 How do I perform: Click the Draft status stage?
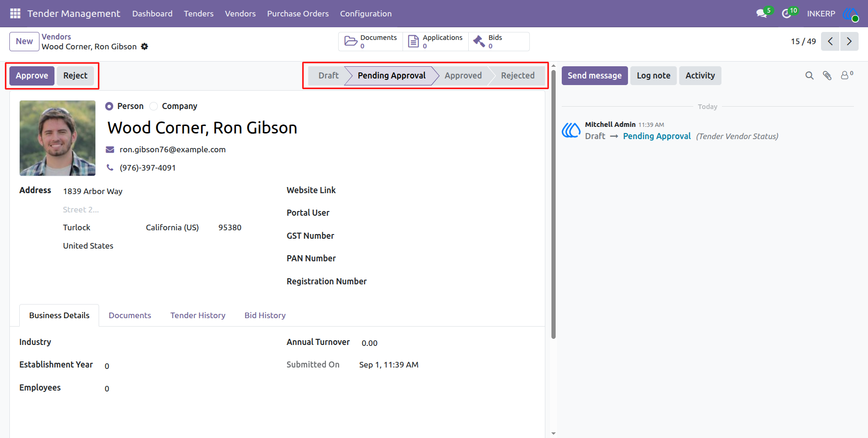pos(328,76)
